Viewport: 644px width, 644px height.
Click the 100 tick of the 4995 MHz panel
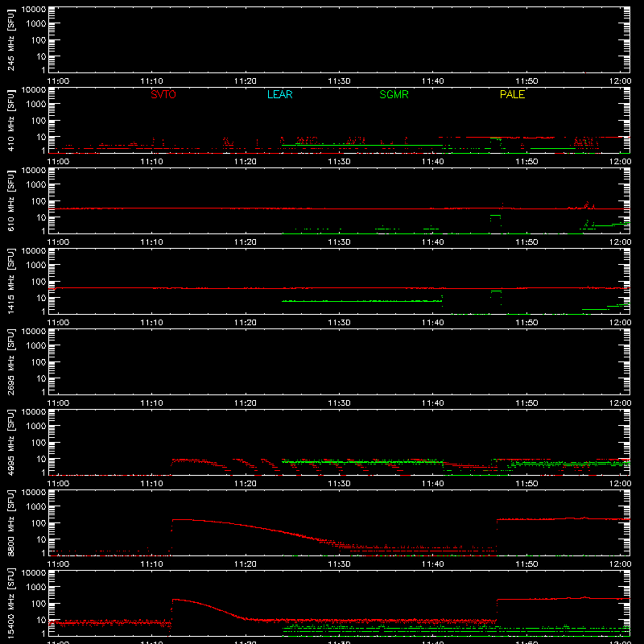pyautogui.click(x=39, y=443)
